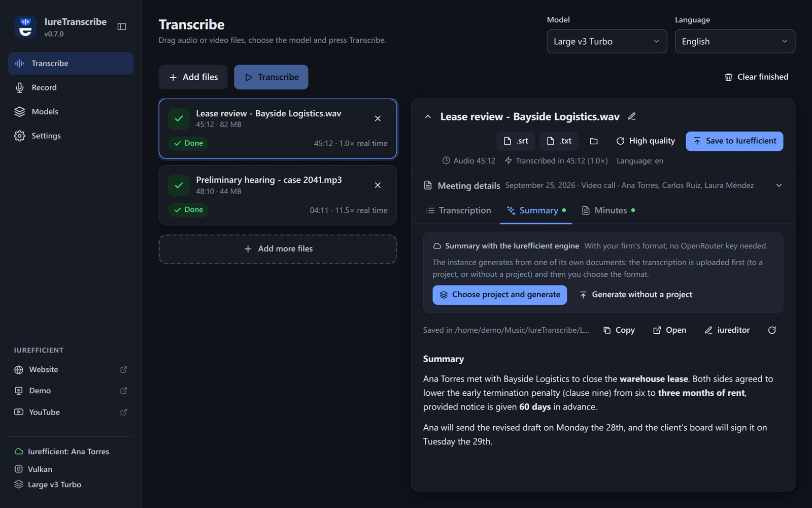Click the Add files button

tap(193, 77)
